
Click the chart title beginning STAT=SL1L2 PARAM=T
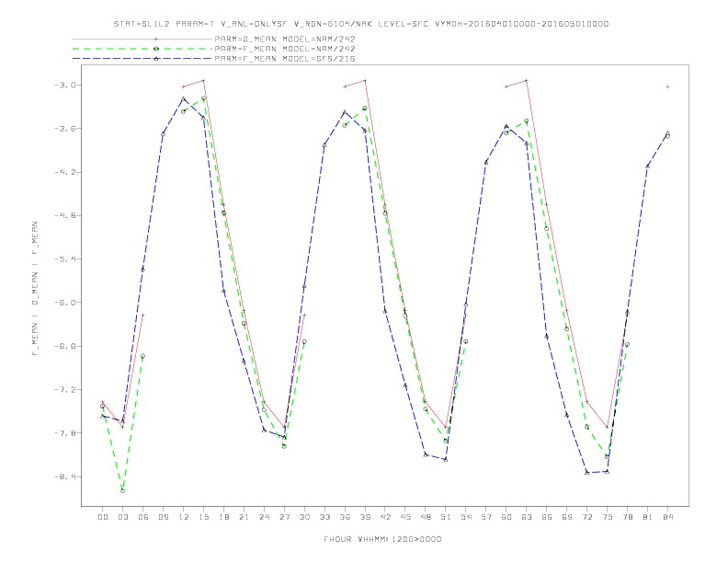[x=361, y=24]
